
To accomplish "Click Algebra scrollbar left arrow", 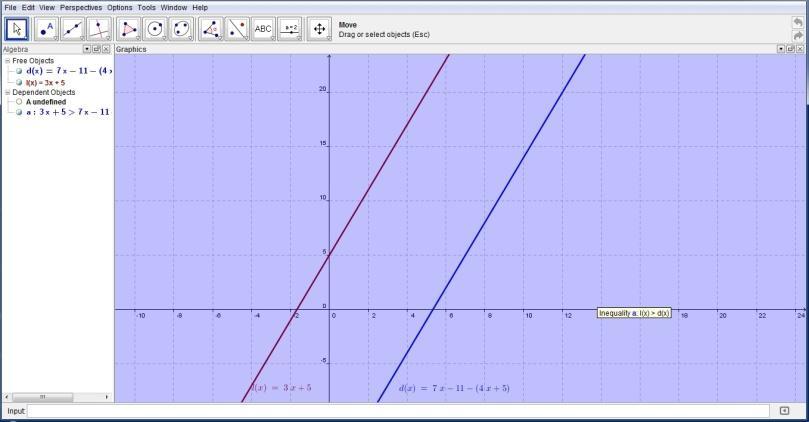I will tap(7, 397).
